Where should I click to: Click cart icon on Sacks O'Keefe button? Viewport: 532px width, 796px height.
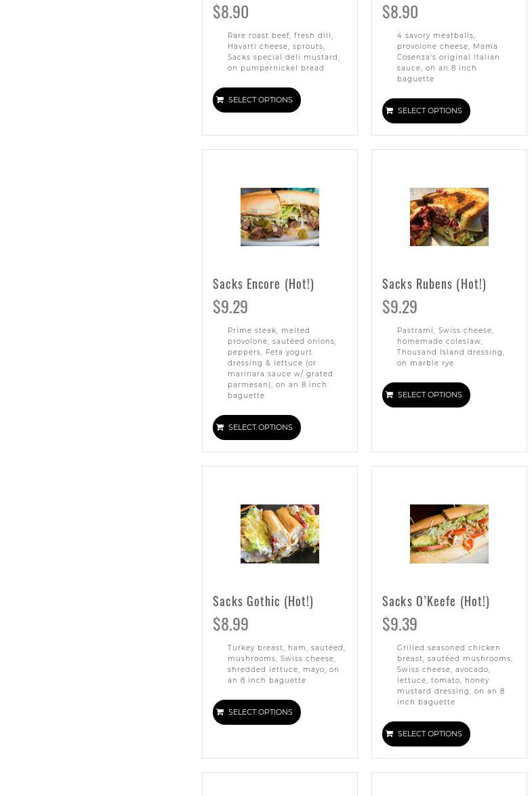(x=390, y=734)
